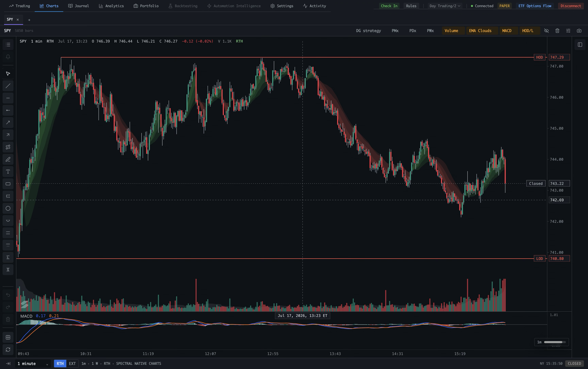Click the LOD 740.80 price label

[x=559, y=258]
